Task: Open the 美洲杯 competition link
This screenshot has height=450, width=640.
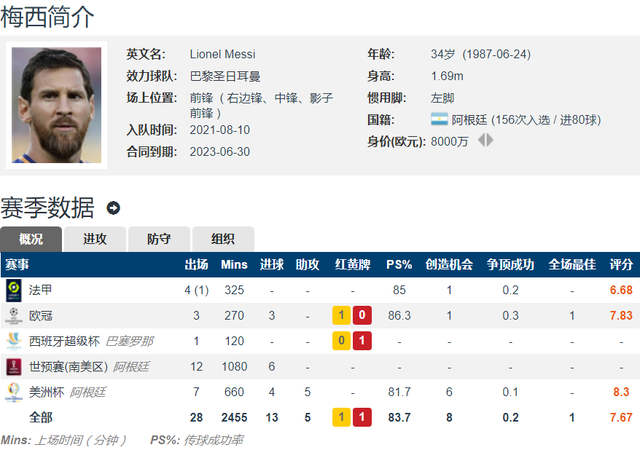Action: (x=47, y=392)
